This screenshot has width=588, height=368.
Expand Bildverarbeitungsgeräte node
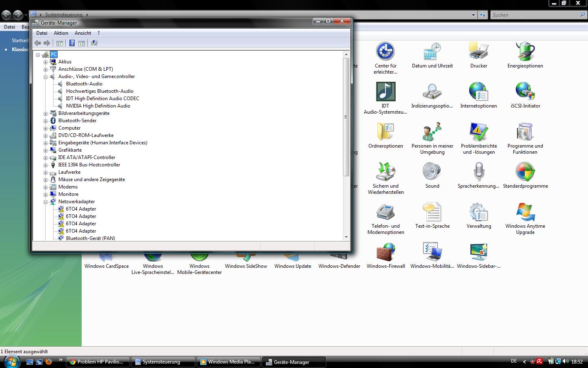point(46,113)
